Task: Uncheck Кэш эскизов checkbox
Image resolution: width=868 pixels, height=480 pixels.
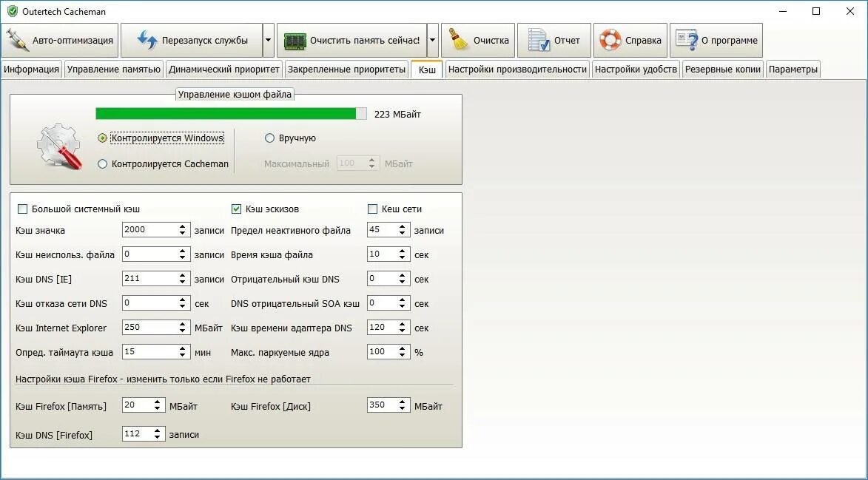Action: coord(236,209)
